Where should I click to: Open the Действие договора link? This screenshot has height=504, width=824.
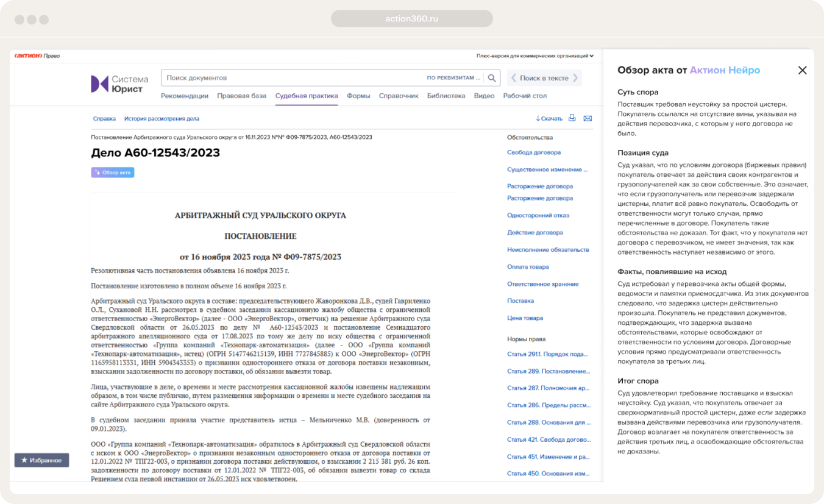[x=535, y=232]
